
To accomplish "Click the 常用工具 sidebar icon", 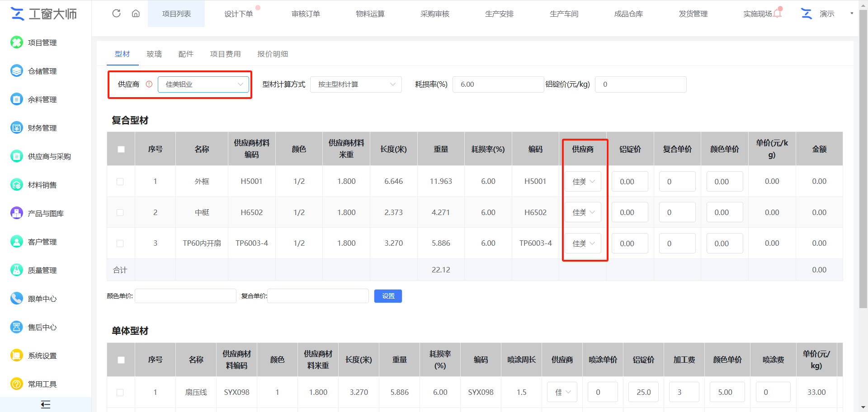I will [x=17, y=384].
